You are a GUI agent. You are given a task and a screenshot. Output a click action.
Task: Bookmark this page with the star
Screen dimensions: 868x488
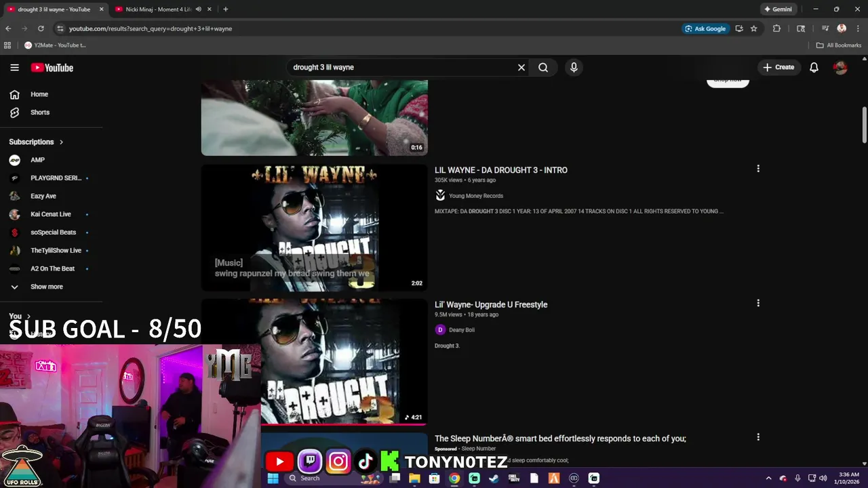click(753, 28)
